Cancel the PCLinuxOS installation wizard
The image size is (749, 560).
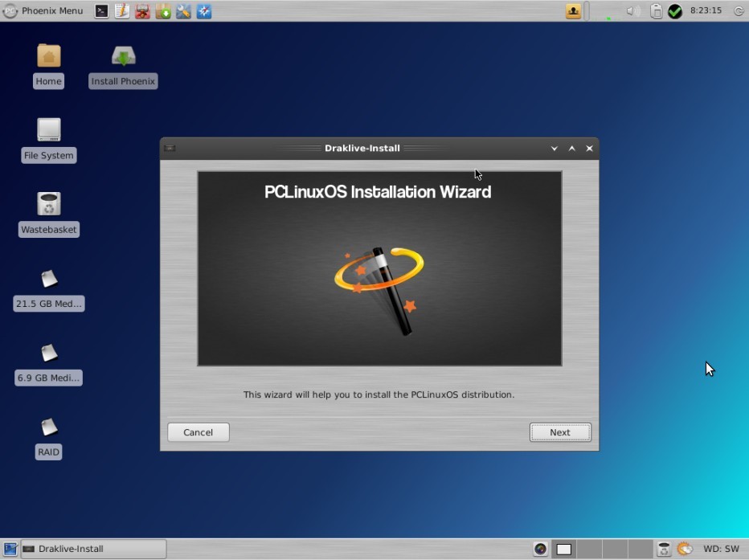tap(199, 432)
